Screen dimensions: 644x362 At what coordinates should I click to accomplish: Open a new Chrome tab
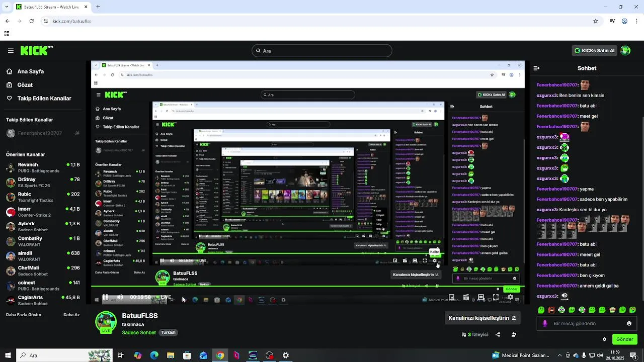click(98, 7)
